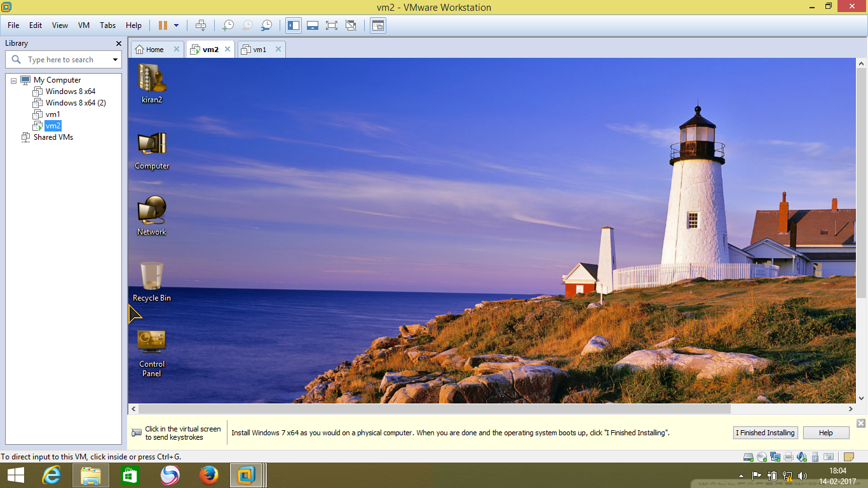Dismiss the easy install message bar
The height and width of the screenshot is (488, 868).
tap(861, 423)
